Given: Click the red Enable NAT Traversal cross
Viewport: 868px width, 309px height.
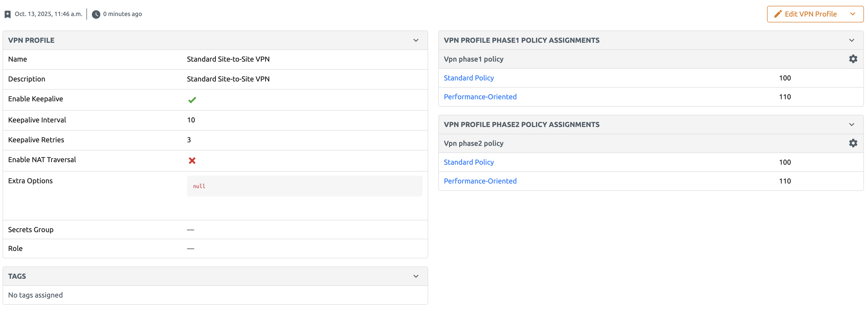Looking at the screenshot, I should (x=192, y=161).
